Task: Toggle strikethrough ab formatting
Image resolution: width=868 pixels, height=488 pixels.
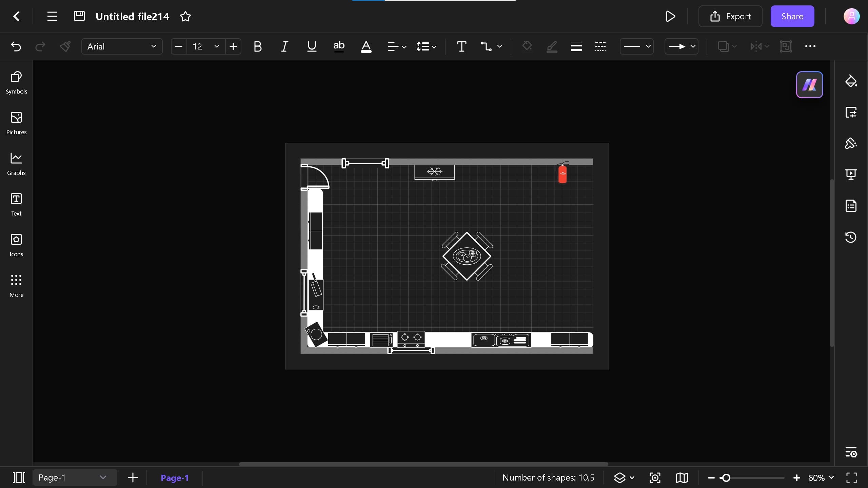Action: pos(339,46)
